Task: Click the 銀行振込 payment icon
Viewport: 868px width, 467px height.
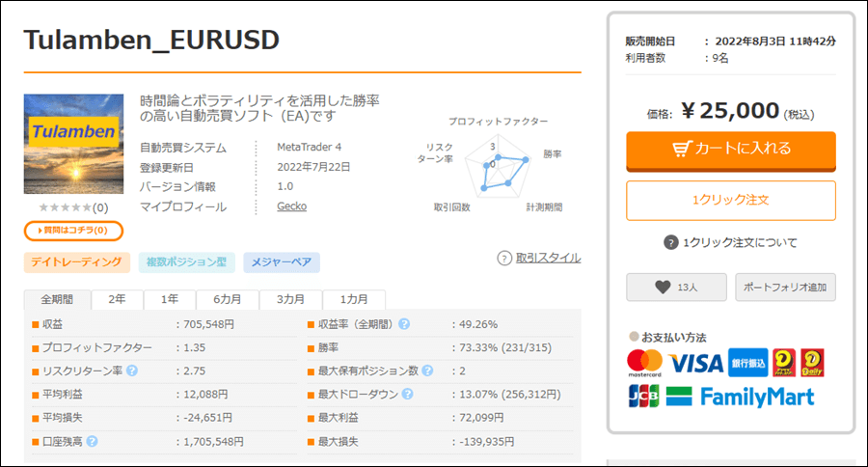Action: pos(747,363)
